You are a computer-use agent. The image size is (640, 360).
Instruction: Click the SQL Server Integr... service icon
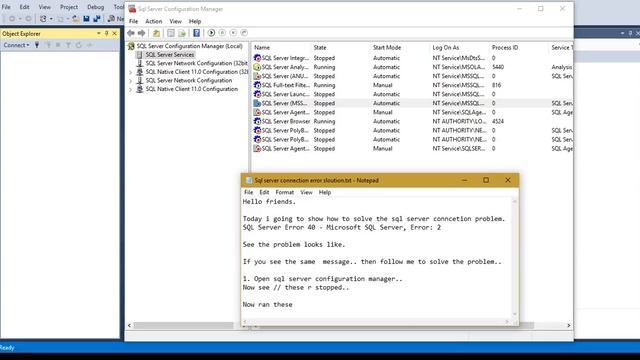[x=257, y=58]
